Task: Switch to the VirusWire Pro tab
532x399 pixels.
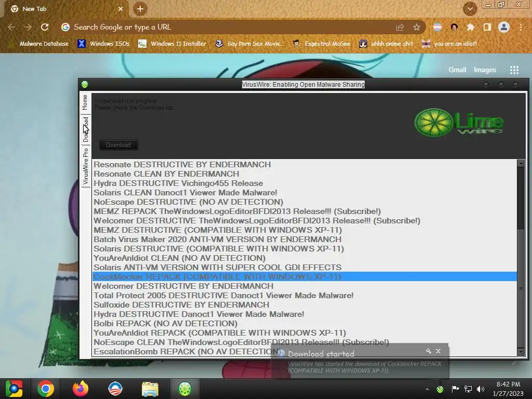Action: tap(85, 166)
